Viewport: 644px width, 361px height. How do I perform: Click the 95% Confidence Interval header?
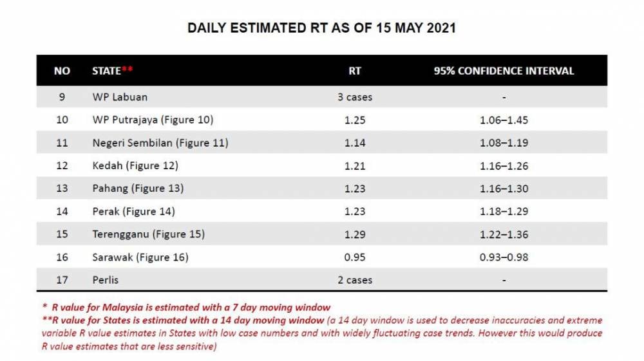[x=504, y=71]
